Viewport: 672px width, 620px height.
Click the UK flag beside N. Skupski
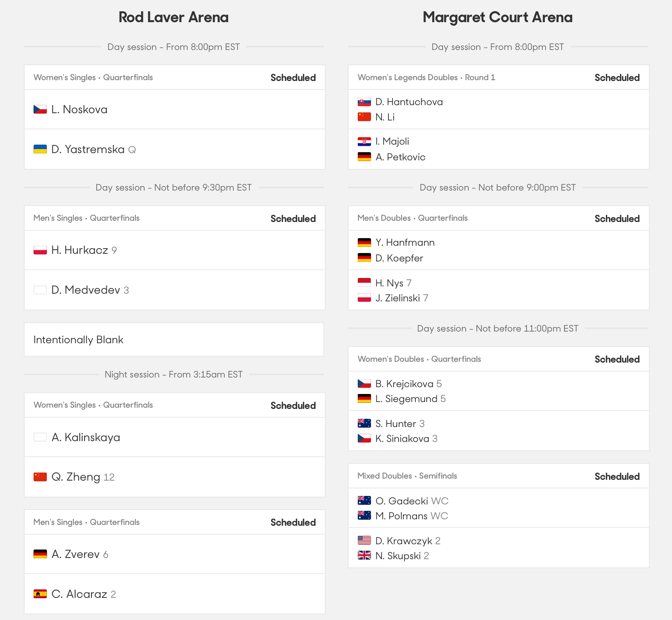364,556
